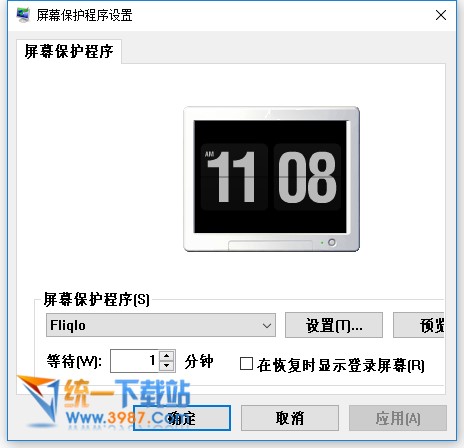Click the 08 minutes flip digit card
The image size is (464, 448).
click(x=307, y=177)
